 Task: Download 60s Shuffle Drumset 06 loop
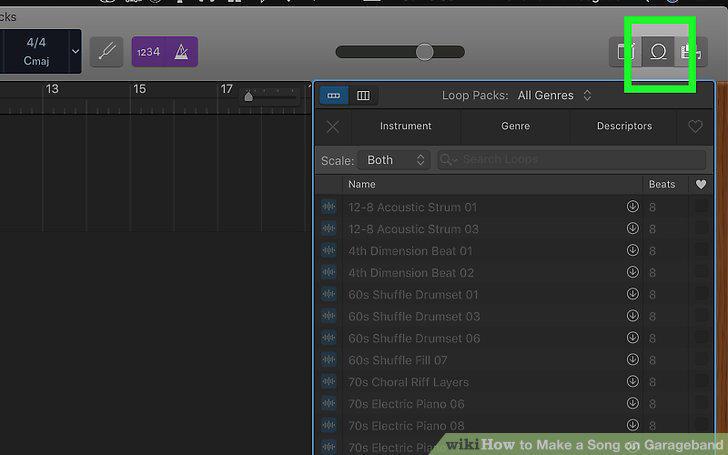click(x=632, y=337)
